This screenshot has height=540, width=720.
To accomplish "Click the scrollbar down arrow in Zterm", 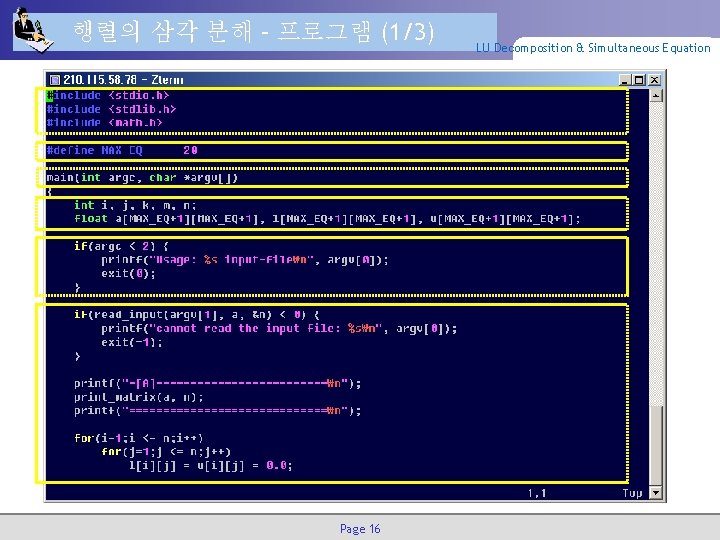I will pyautogui.click(x=656, y=493).
